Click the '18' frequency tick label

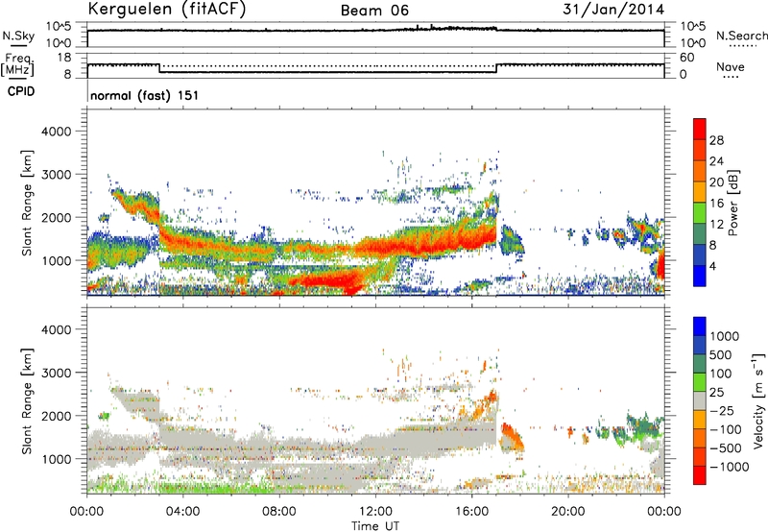pyautogui.click(x=64, y=58)
